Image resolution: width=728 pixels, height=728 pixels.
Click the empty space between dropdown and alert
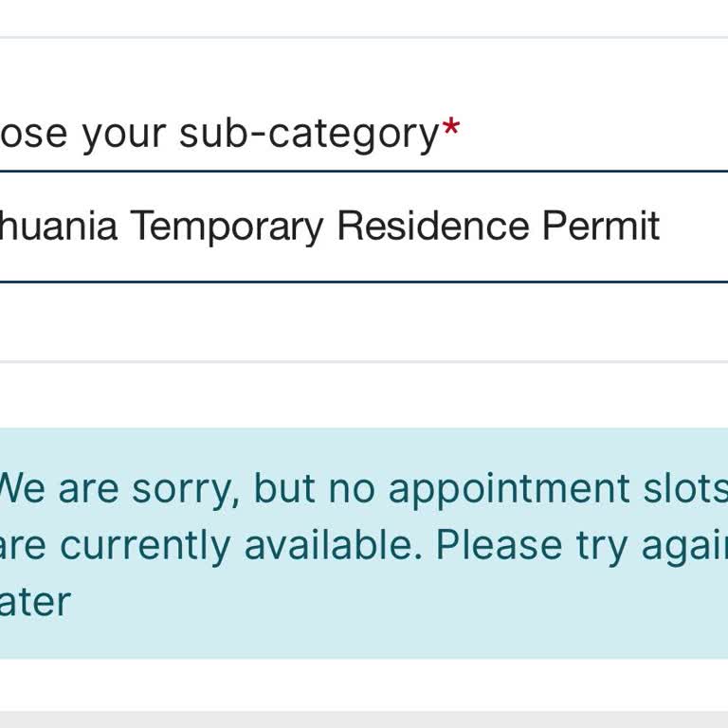(364, 322)
